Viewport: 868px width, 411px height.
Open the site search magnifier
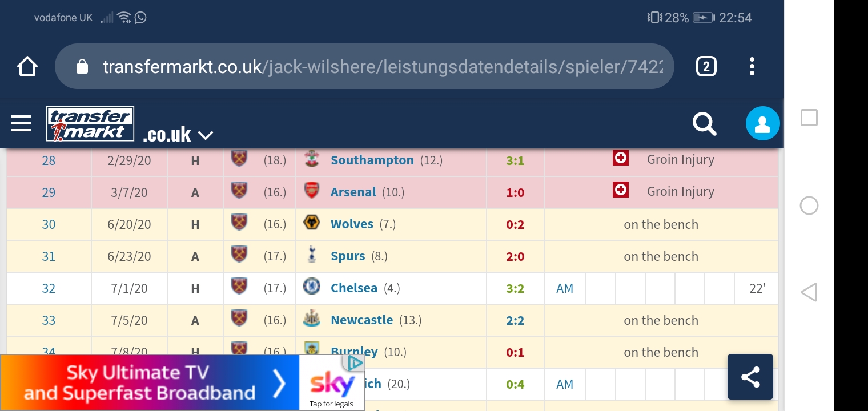coord(704,123)
